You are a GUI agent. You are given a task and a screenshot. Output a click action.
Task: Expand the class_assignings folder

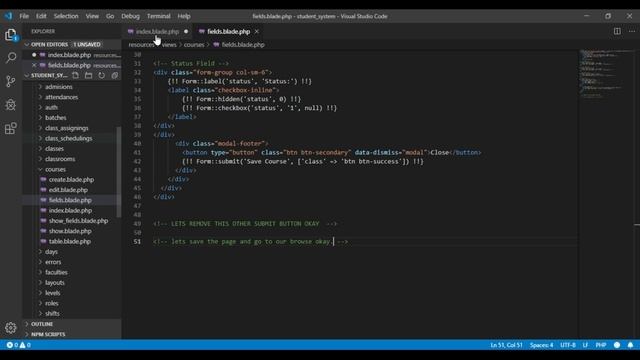point(67,128)
